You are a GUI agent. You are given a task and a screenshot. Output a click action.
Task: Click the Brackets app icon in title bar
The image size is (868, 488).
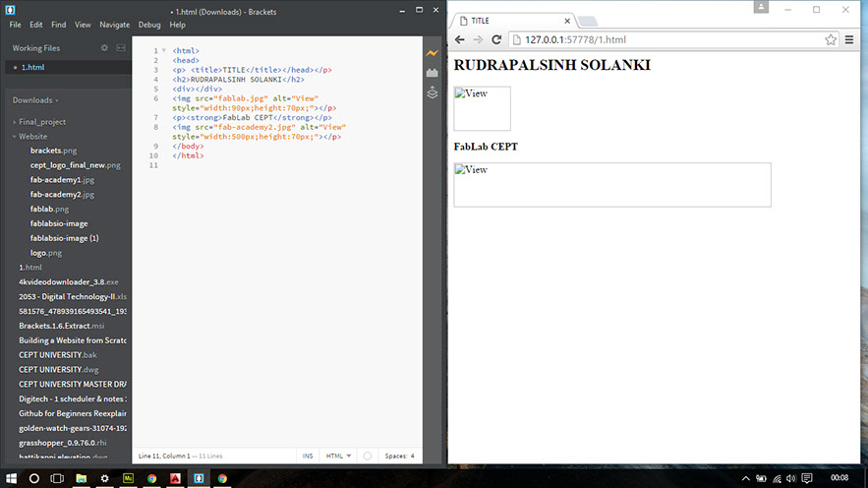(10, 10)
